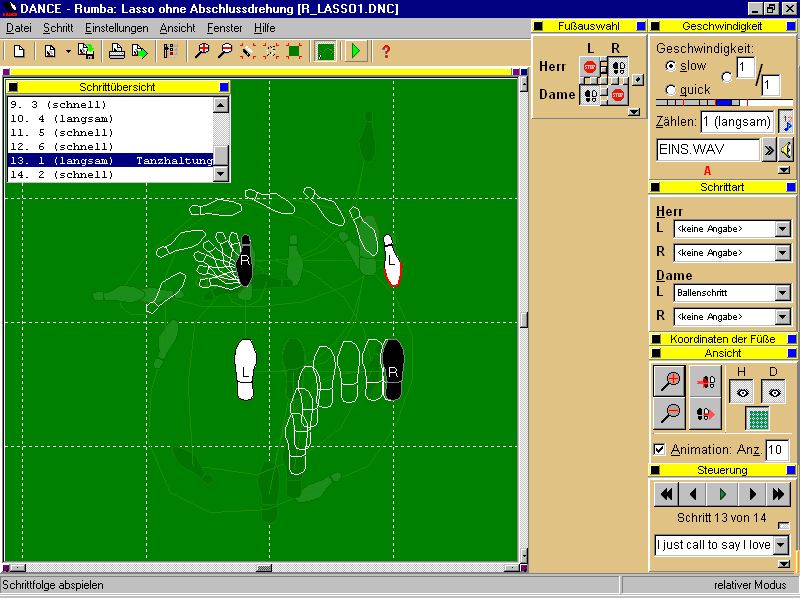Create a new blank dance document
The height and width of the screenshot is (598, 800).
[19, 51]
